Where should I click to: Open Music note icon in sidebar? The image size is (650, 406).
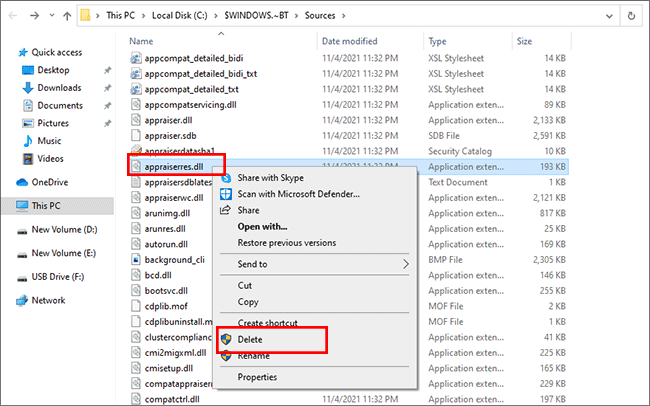[x=28, y=141]
